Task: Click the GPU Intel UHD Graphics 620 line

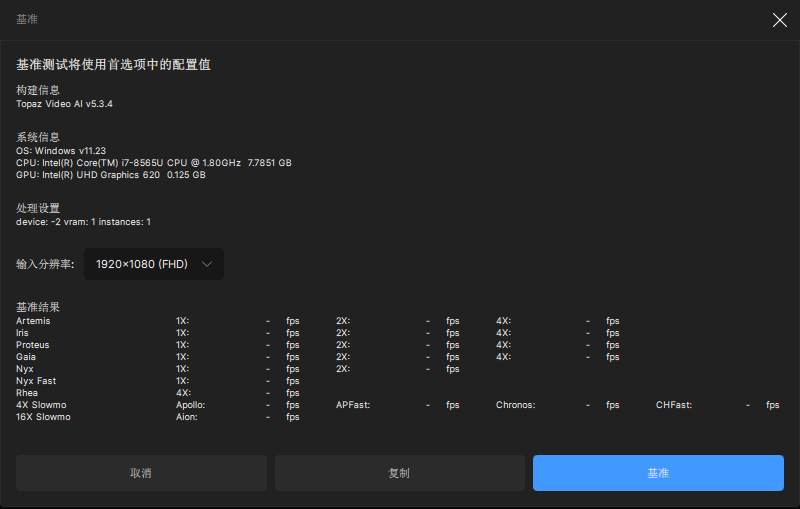Action: [111, 175]
